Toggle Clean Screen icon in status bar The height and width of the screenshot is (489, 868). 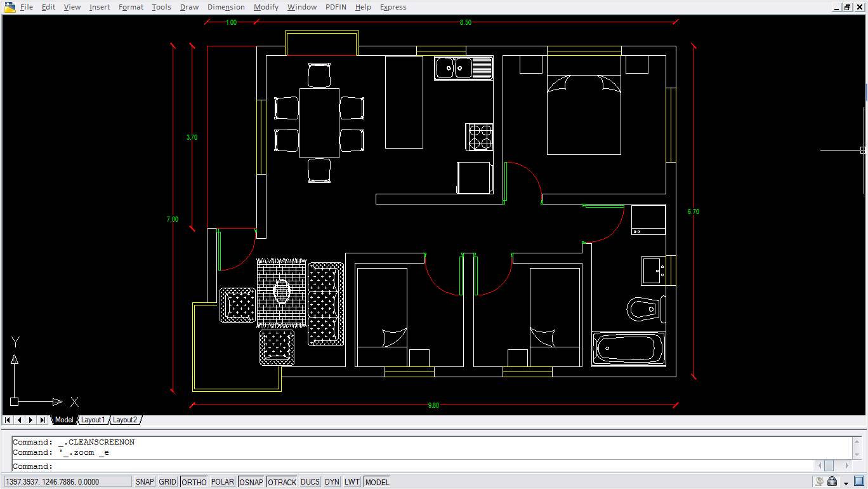pyautogui.click(x=860, y=482)
